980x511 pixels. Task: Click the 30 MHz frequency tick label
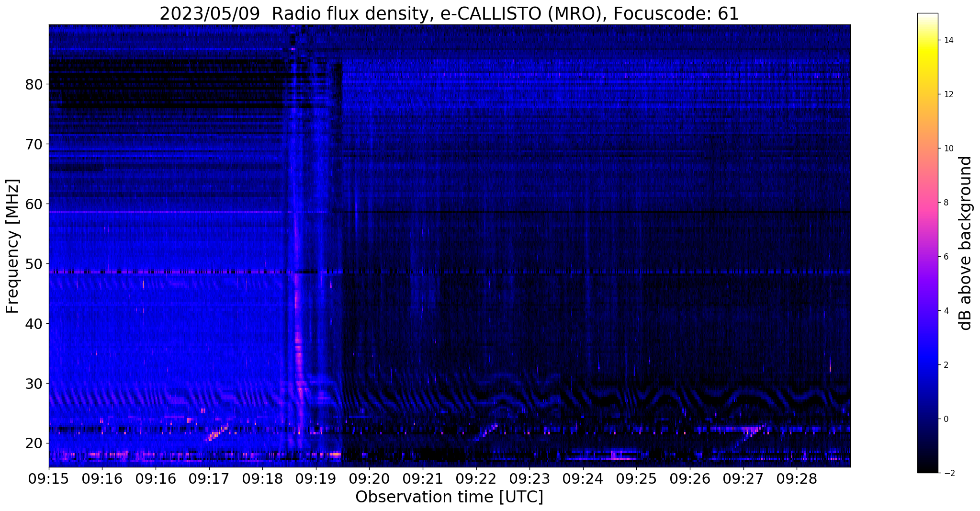point(34,384)
